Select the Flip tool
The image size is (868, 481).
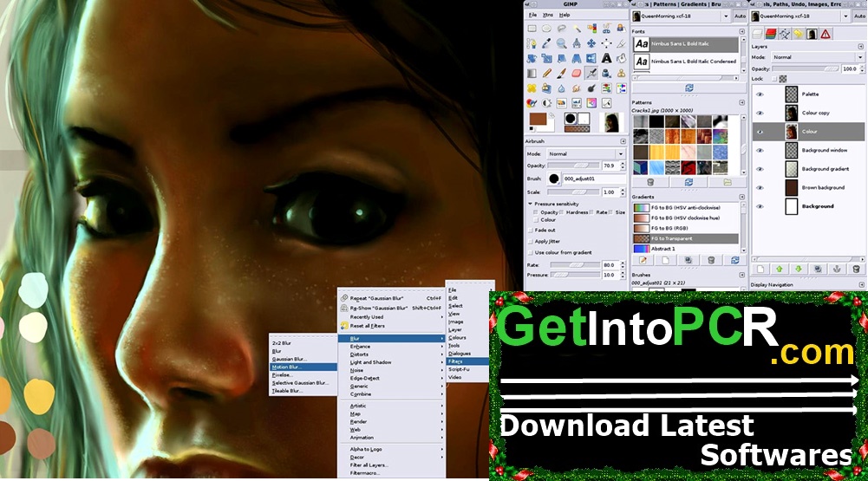591,58
